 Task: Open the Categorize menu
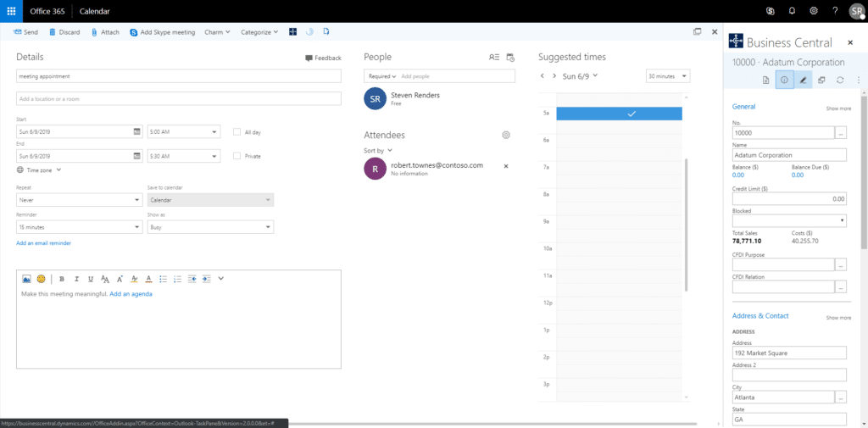tap(259, 32)
